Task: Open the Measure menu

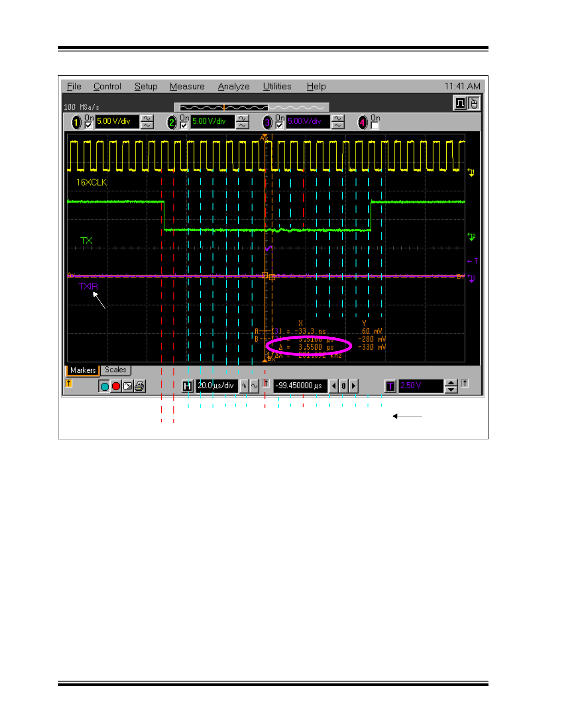Action: click(x=187, y=86)
